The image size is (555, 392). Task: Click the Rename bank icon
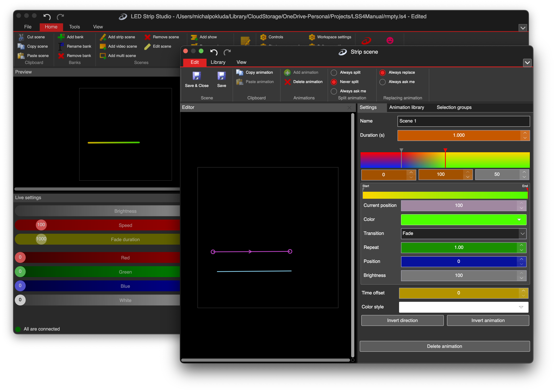pyautogui.click(x=61, y=46)
